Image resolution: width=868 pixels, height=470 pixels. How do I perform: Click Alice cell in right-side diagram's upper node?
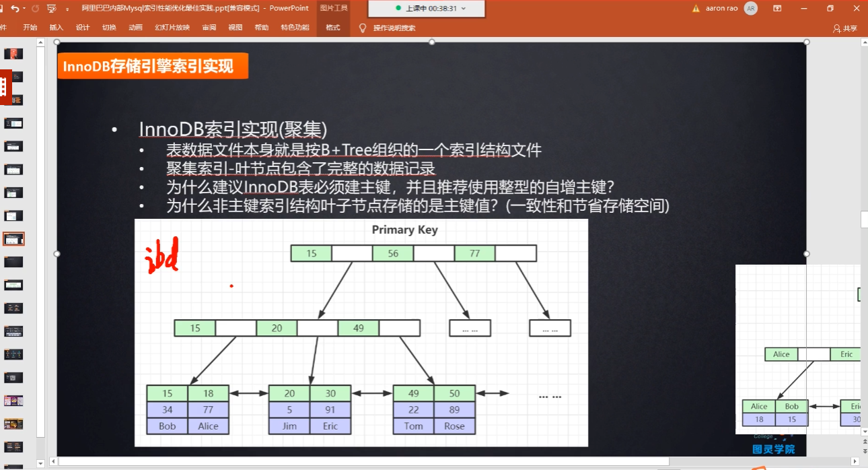pos(781,354)
